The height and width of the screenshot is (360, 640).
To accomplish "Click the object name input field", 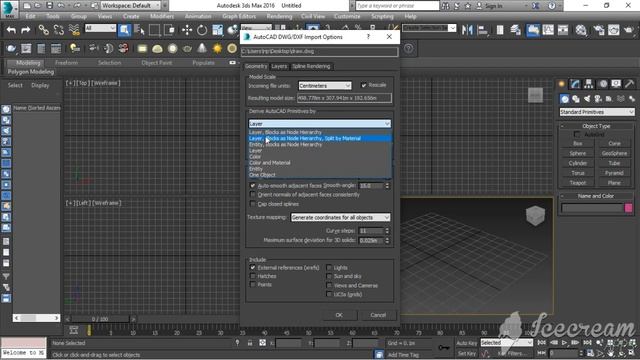I will tap(592, 208).
